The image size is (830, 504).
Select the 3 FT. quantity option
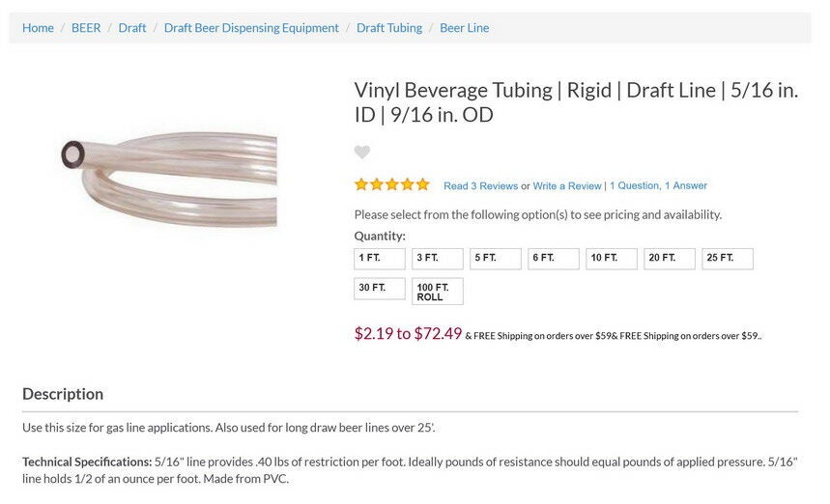click(x=438, y=259)
